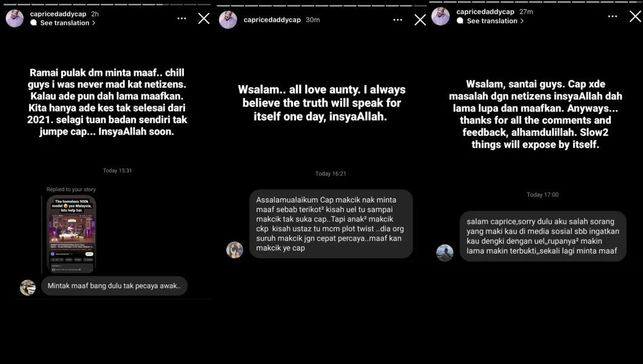The width and height of the screenshot is (643, 364).
Task: Click the story progress bar of first story
Action: click(107, 4)
